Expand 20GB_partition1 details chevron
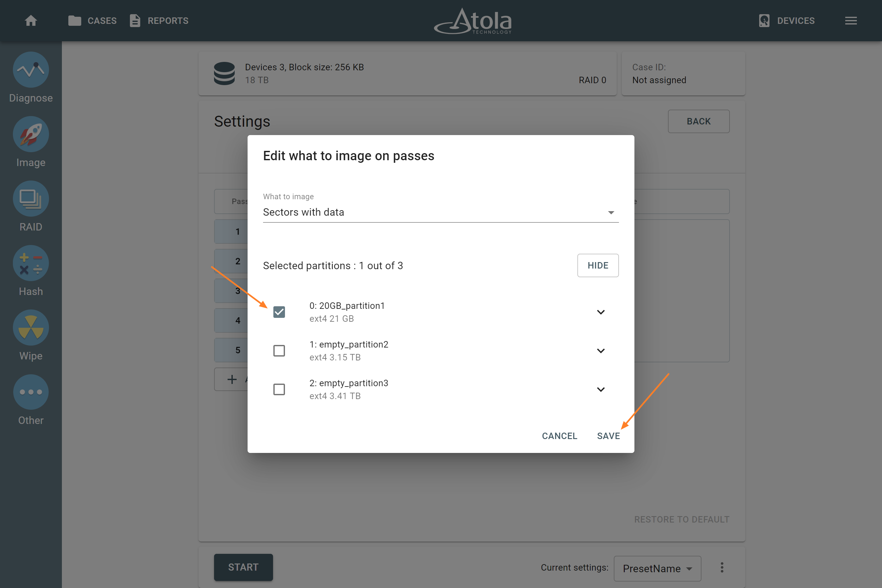This screenshot has width=882, height=588. point(601,312)
